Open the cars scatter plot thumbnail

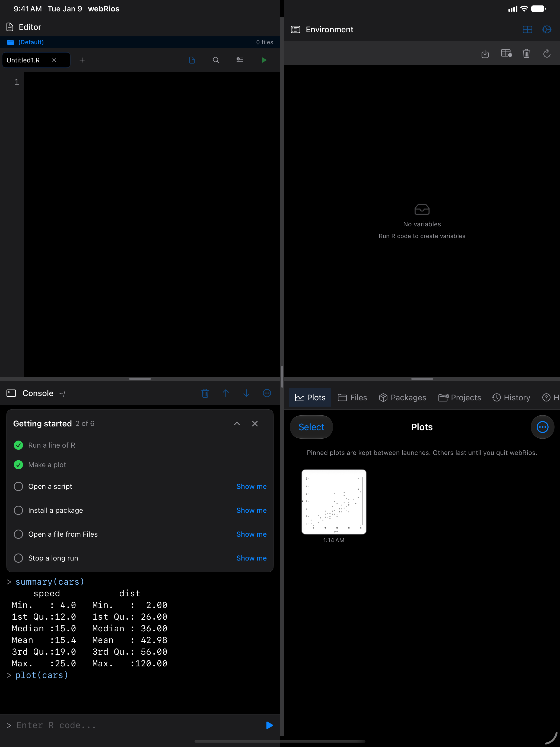(x=334, y=502)
